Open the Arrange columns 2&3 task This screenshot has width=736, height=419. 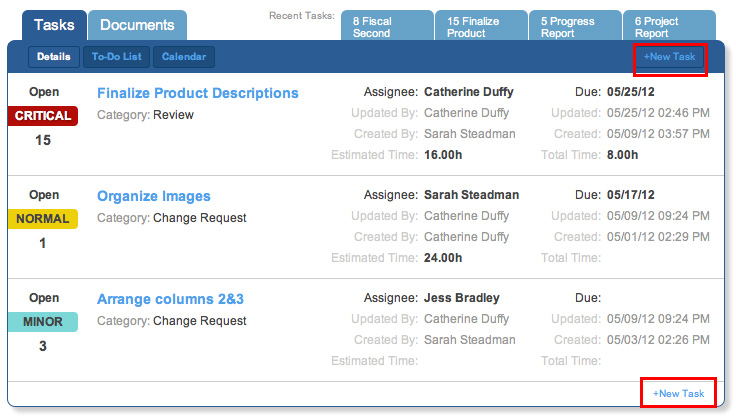(x=170, y=299)
